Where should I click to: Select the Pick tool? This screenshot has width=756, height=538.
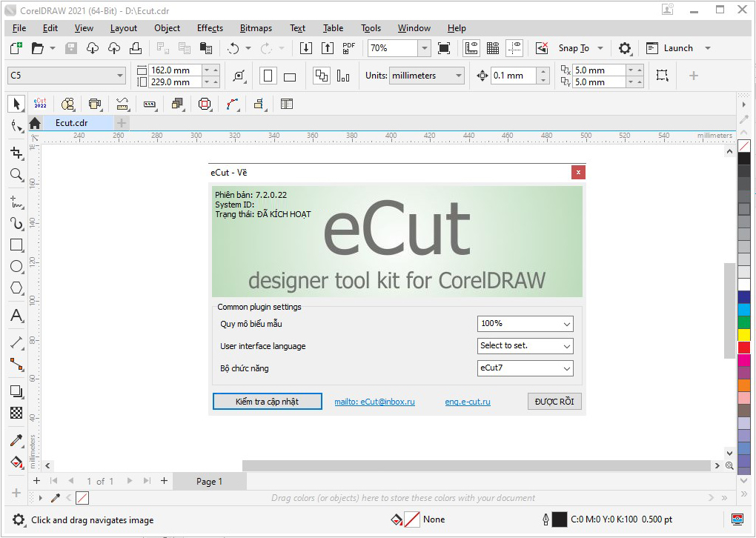pyautogui.click(x=16, y=104)
